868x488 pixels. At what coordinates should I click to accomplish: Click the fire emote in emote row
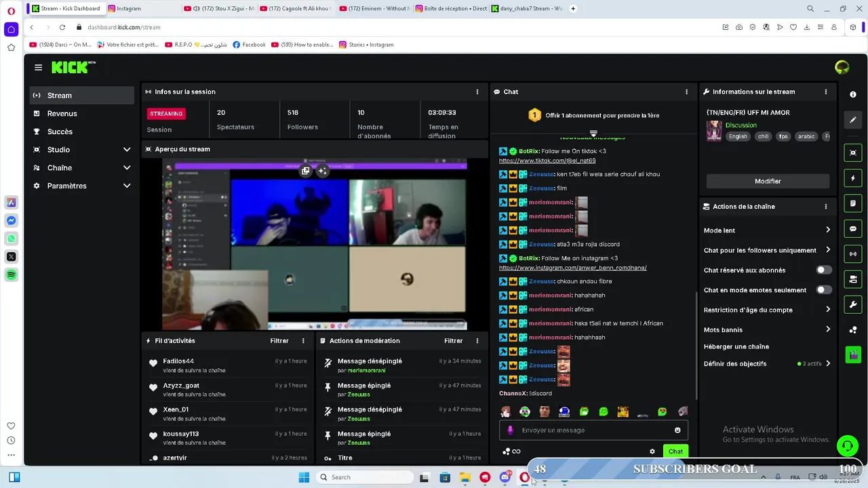(623, 411)
